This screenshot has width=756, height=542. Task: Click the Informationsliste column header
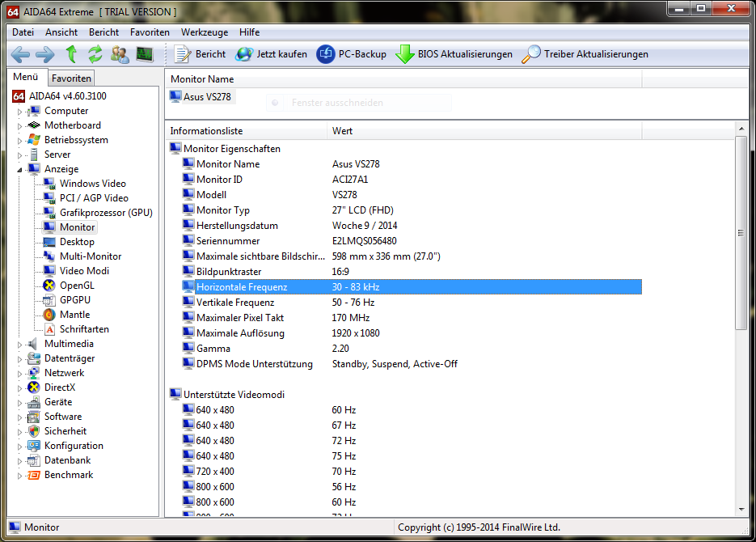(246, 131)
